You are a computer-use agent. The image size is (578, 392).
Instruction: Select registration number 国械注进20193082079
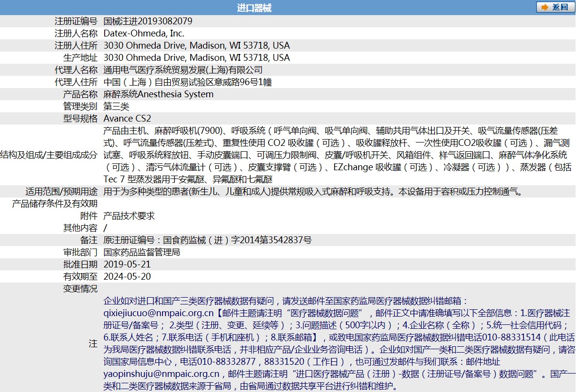click(x=148, y=21)
